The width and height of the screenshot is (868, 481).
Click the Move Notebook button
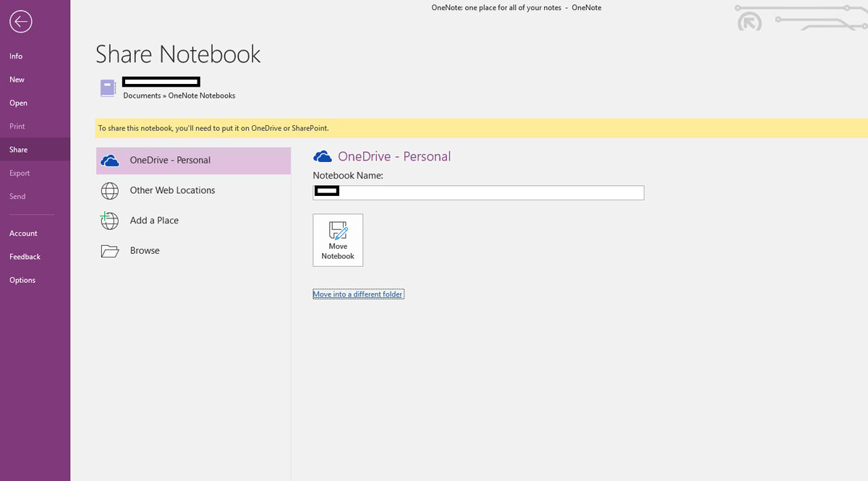coord(338,240)
